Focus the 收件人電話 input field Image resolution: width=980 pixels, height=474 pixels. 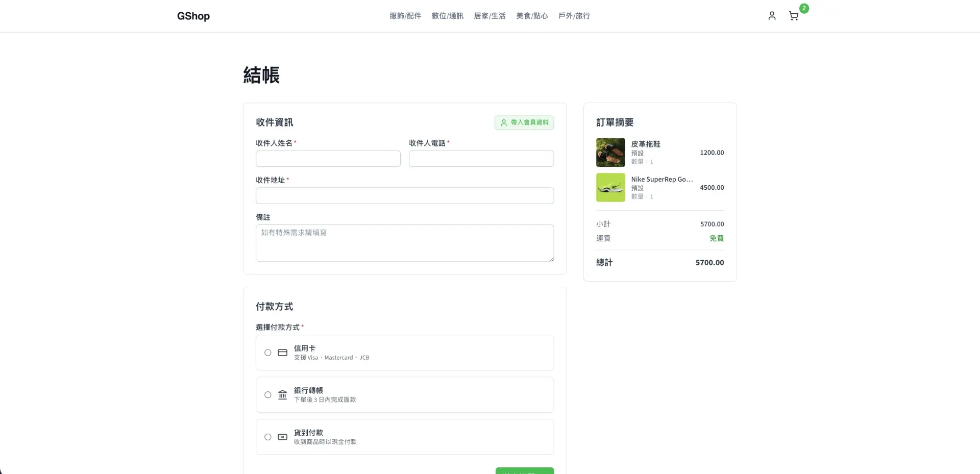(481, 159)
